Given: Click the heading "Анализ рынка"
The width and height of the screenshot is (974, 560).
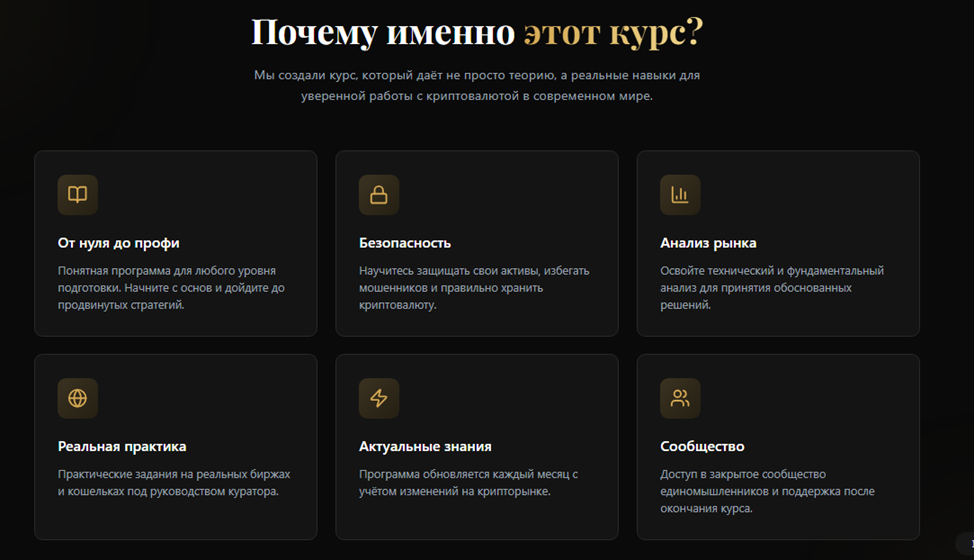Looking at the screenshot, I should tap(708, 243).
